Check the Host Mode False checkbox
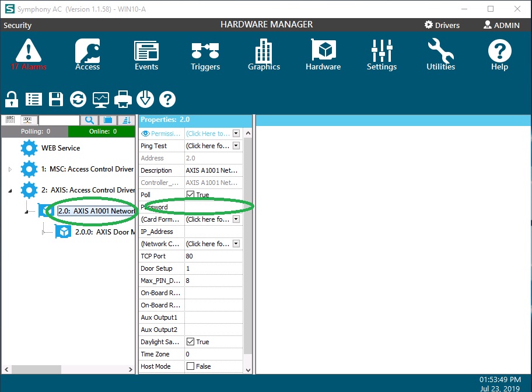The width and height of the screenshot is (532, 392). click(190, 366)
